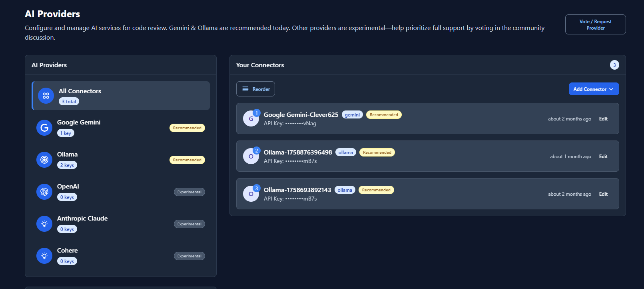Click the Ollama-1758693892143 connector name
644x289 pixels.
click(297, 190)
